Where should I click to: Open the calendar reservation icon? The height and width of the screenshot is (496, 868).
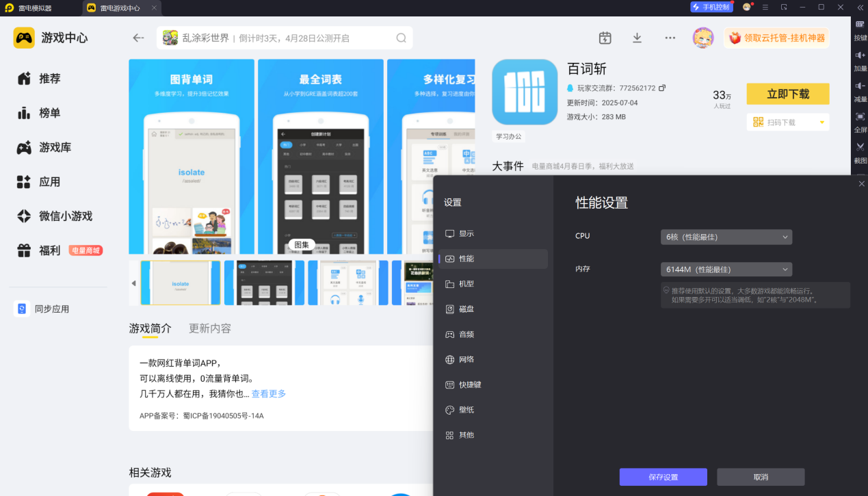pyautogui.click(x=605, y=38)
